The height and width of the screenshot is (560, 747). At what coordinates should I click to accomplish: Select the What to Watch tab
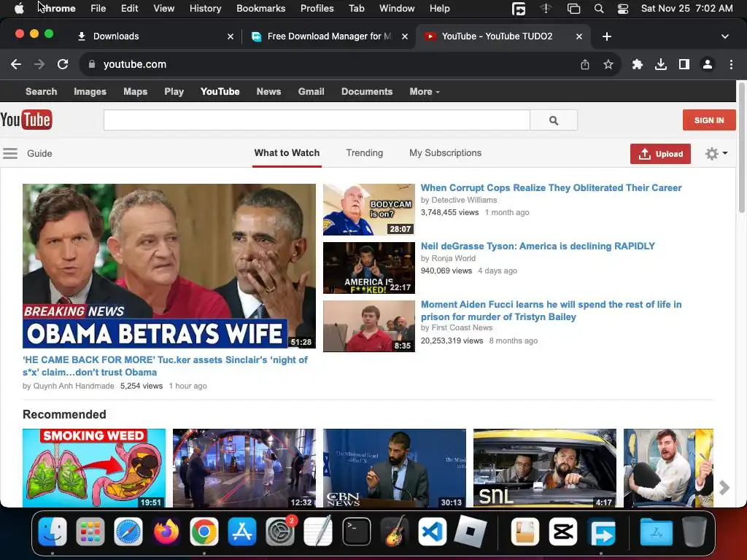click(287, 153)
